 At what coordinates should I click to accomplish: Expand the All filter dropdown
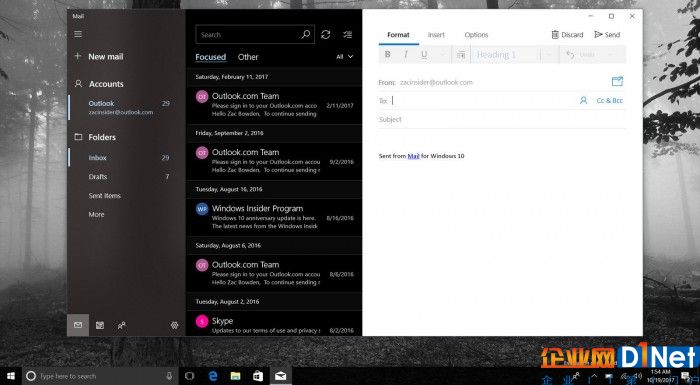pyautogui.click(x=344, y=57)
